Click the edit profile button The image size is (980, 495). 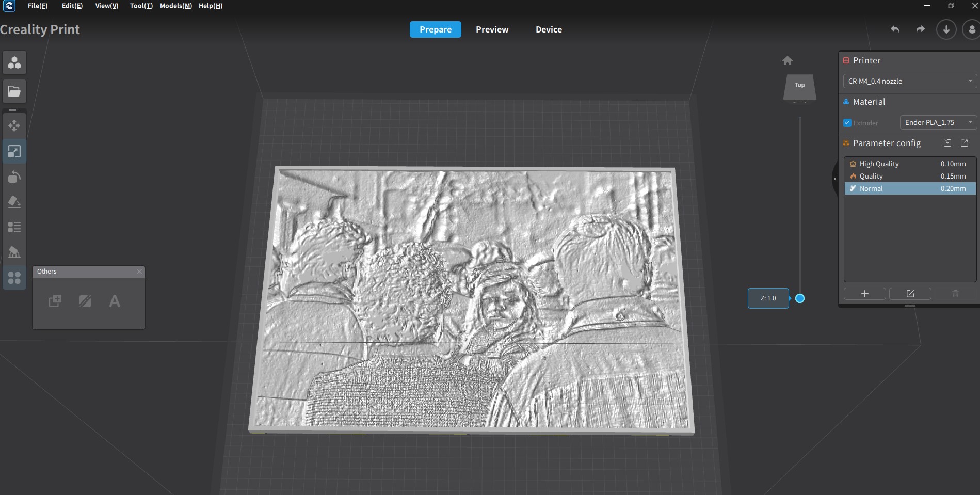click(x=910, y=294)
